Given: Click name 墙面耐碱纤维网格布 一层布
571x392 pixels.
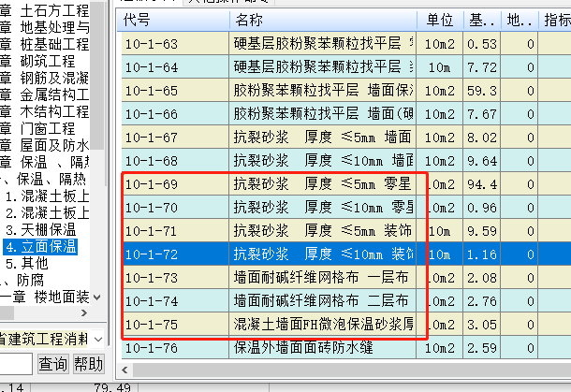Looking at the screenshot, I should click(x=321, y=278).
